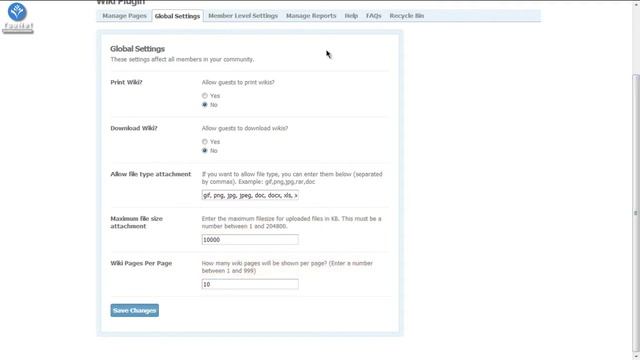Open the Manage Pages tab
The height and width of the screenshot is (360, 640).
(124, 16)
